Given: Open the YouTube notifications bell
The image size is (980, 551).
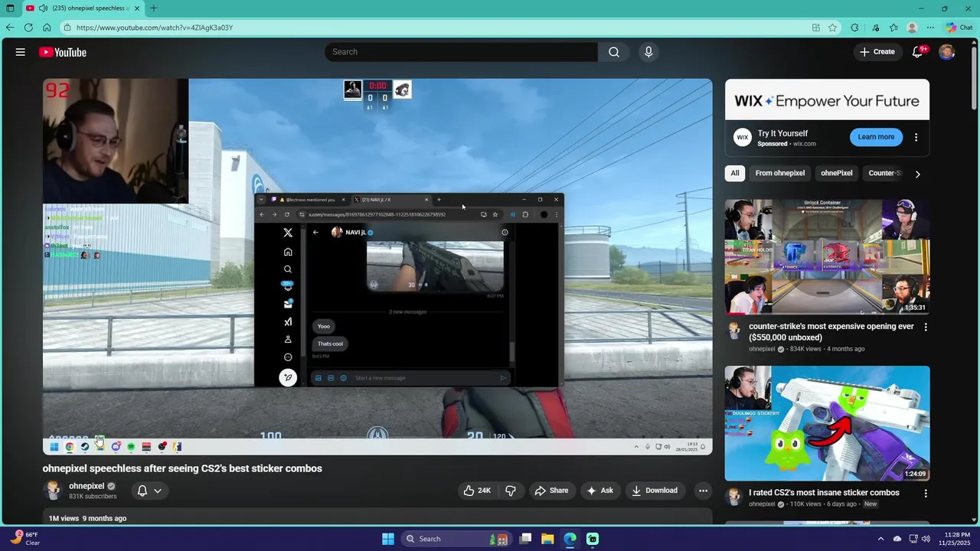Looking at the screenshot, I should coord(918,52).
